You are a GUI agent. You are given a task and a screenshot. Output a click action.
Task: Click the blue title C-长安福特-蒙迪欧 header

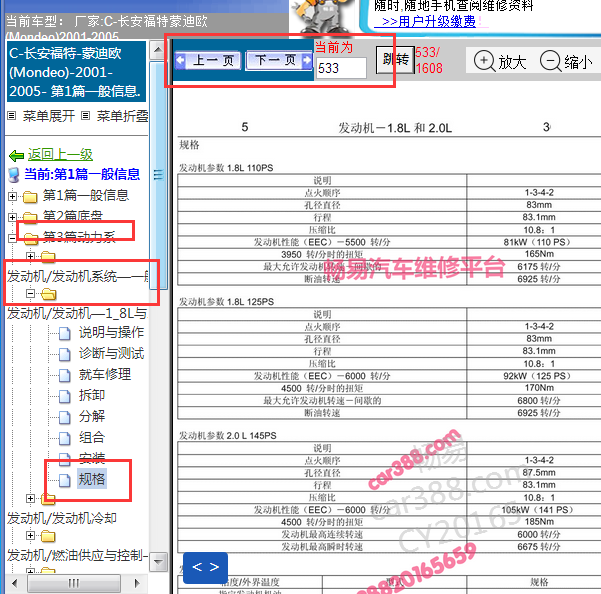tap(76, 72)
